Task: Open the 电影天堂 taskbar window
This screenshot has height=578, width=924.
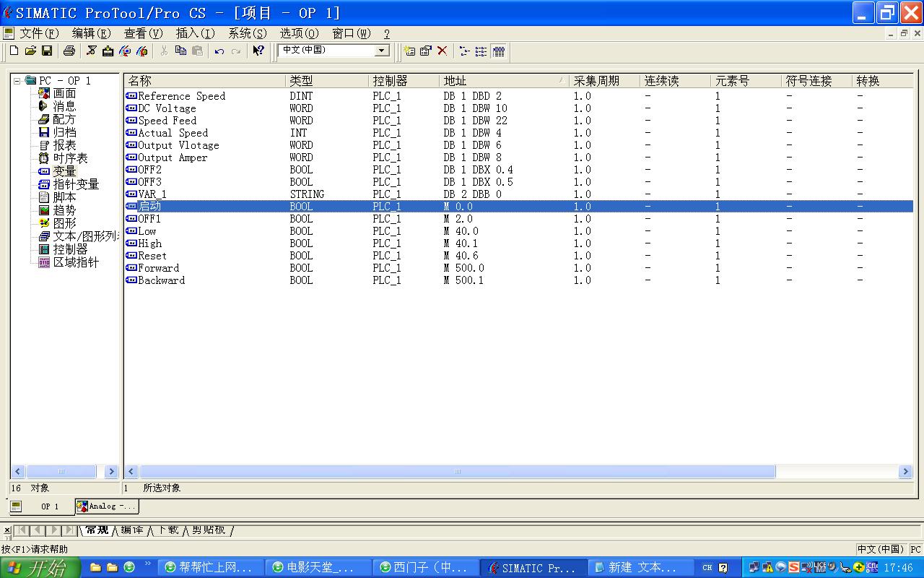Action: pyautogui.click(x=318, y=568)
